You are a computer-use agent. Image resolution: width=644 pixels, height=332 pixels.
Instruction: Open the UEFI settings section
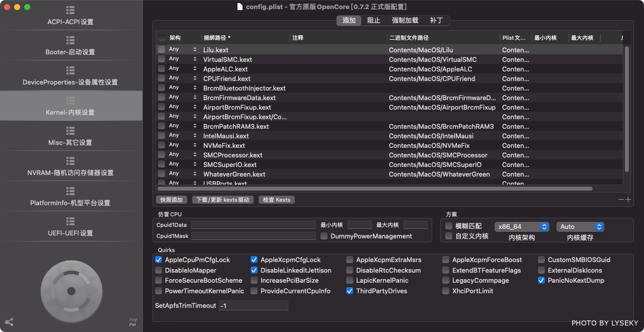pyautogui.click(x=70, y=227)
